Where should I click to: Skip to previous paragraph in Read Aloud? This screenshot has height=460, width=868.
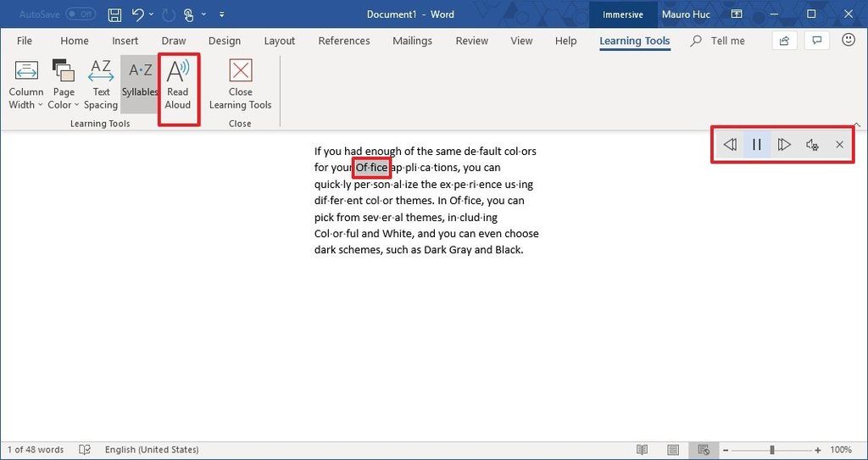pos(730,145)
